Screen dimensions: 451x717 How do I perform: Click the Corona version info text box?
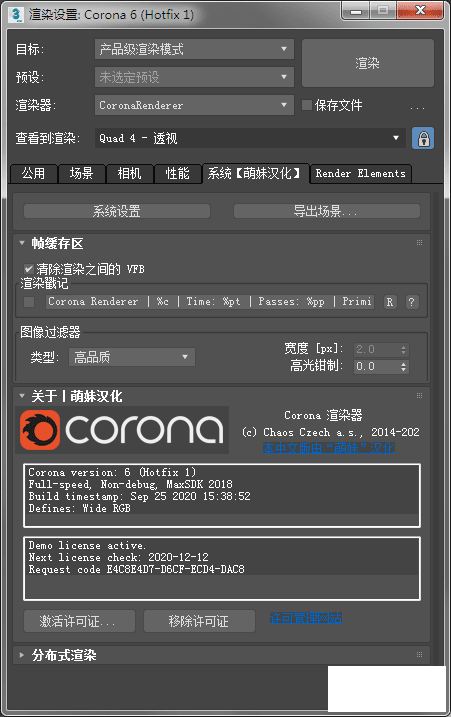click(x=222, y=495)
